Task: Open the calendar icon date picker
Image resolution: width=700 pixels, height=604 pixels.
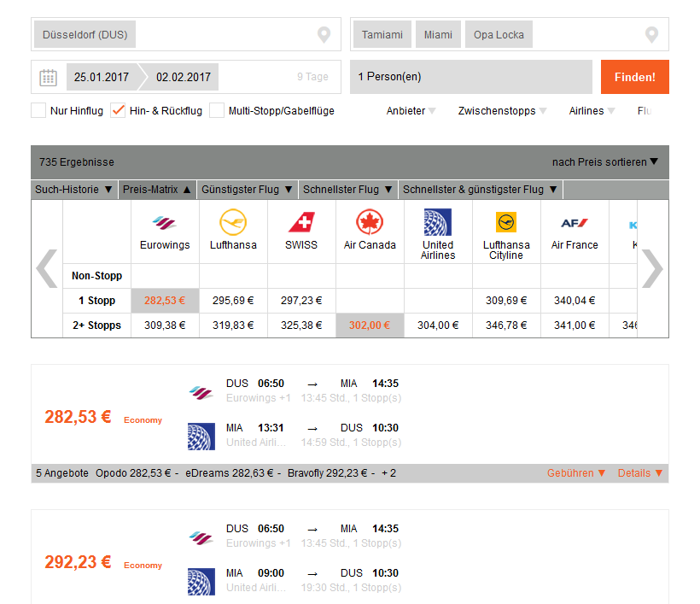Action: click(x=48, y=77)
